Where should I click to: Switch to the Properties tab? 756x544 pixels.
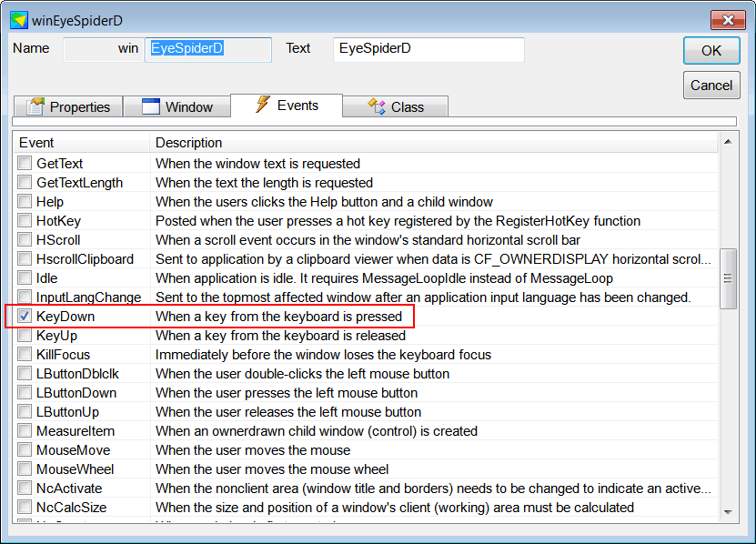68,106
